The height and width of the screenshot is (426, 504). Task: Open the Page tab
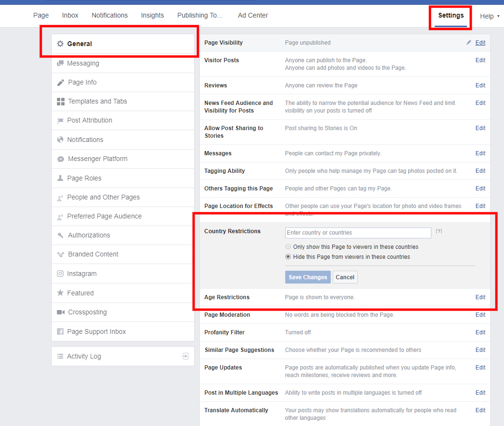coord(41,15)
